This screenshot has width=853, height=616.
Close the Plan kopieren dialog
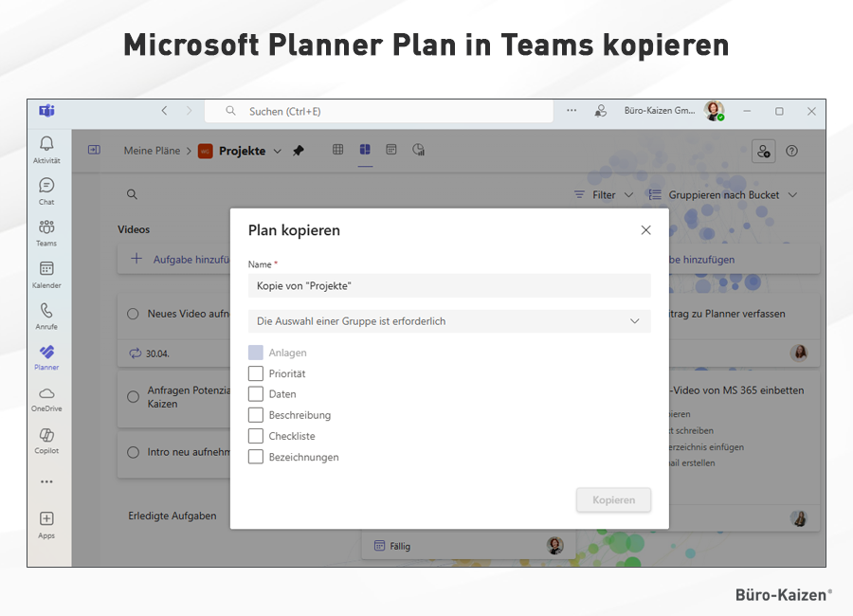(645, 230)
